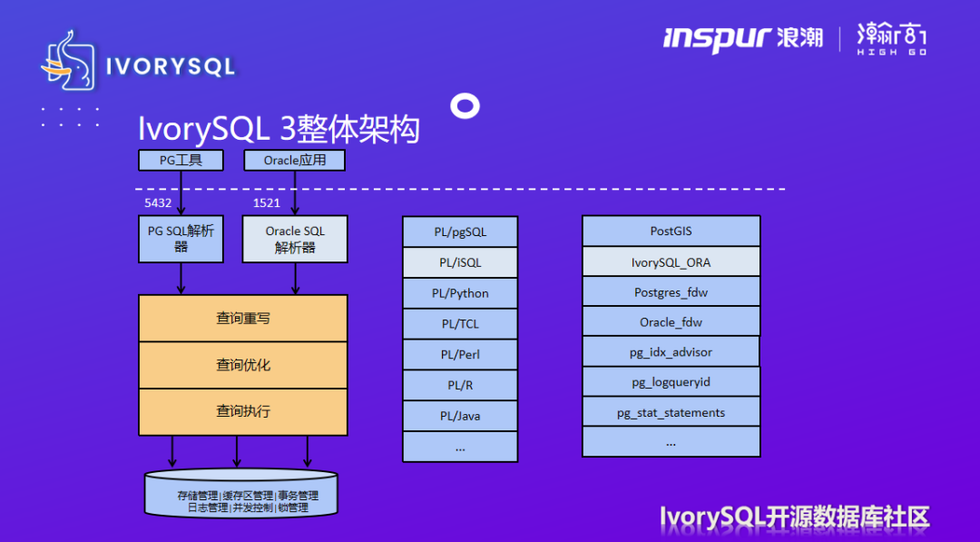Click the Oracle SQL解析器 box
Viewport: 980px width, 542px height.
(x=294, y=238)
